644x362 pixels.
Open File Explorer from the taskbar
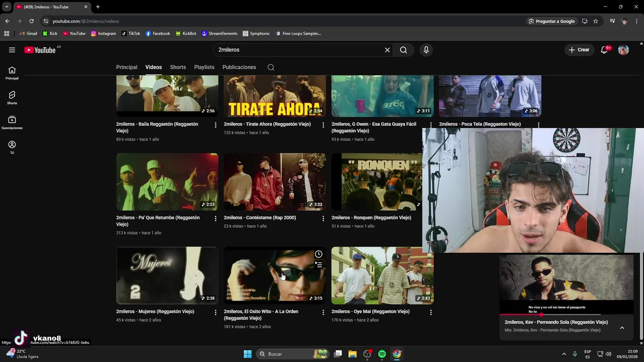(x=353, y=354)
